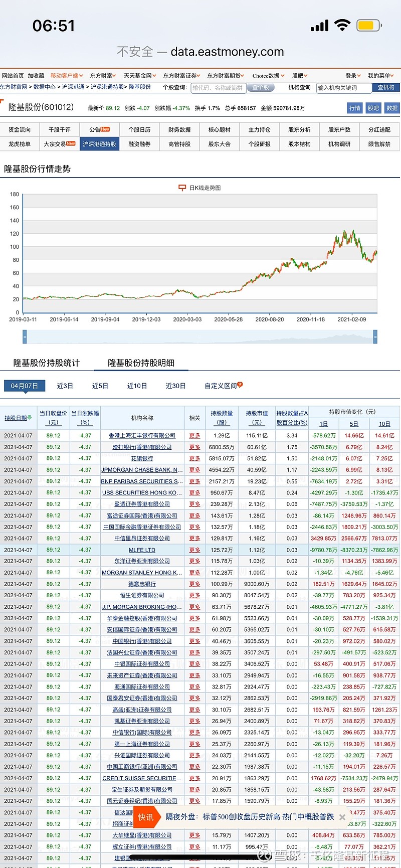Image resolution: width=401 pixels, height=868 pixels.
Task: Expand 东方财富证券 dropdown
Action: point(182,76)
